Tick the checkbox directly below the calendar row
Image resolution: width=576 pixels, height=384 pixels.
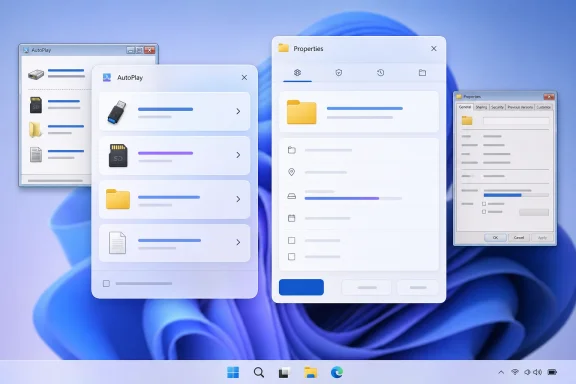(292, 240)
